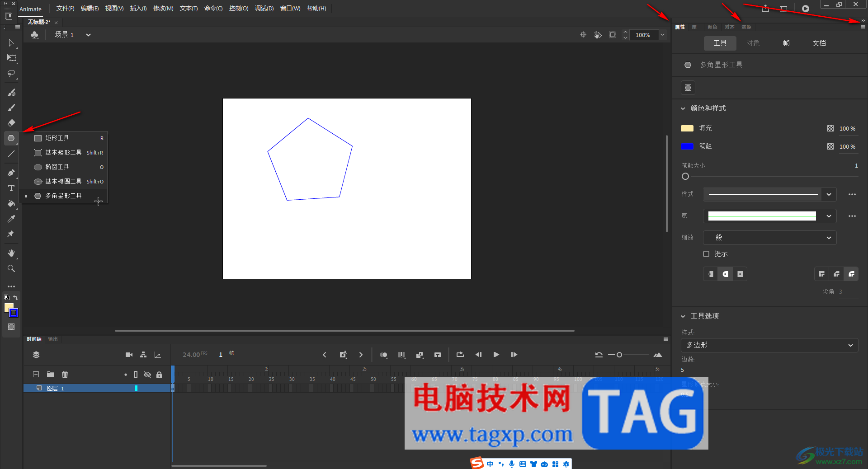Switch to the 库 panel tab
868x469 pixels.
click(x=694, y=27)
